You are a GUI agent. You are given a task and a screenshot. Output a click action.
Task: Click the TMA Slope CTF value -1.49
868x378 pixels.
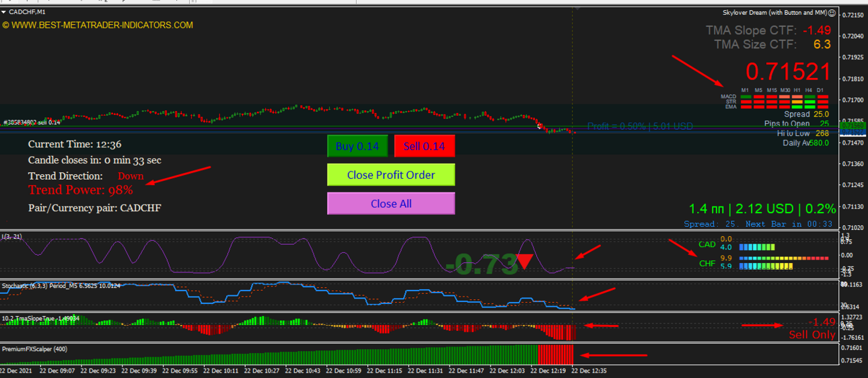817,30
